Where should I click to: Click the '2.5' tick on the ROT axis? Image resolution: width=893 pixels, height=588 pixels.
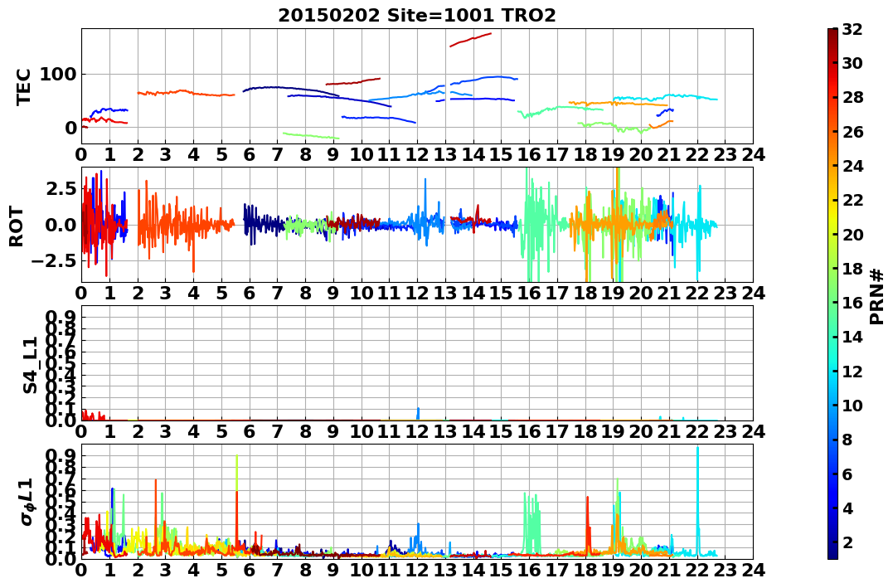[62, 188]
